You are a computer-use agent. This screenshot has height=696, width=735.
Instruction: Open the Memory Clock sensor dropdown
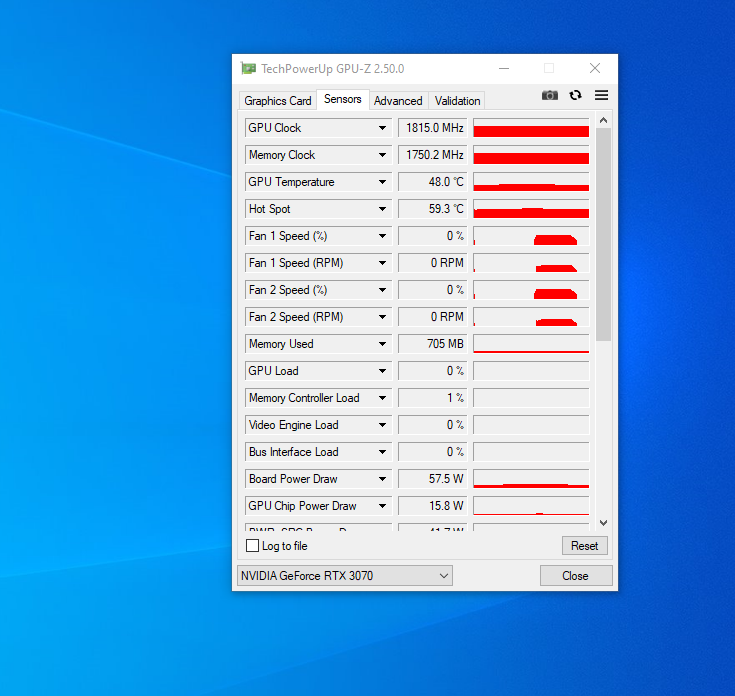pyautogui.click(x=382, y=155)
